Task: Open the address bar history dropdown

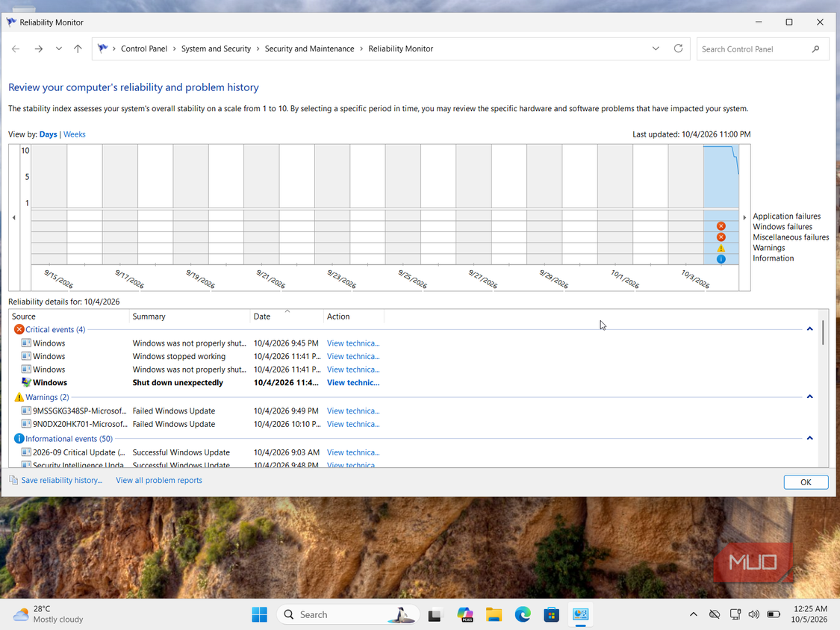Action: tap(656, 49)
